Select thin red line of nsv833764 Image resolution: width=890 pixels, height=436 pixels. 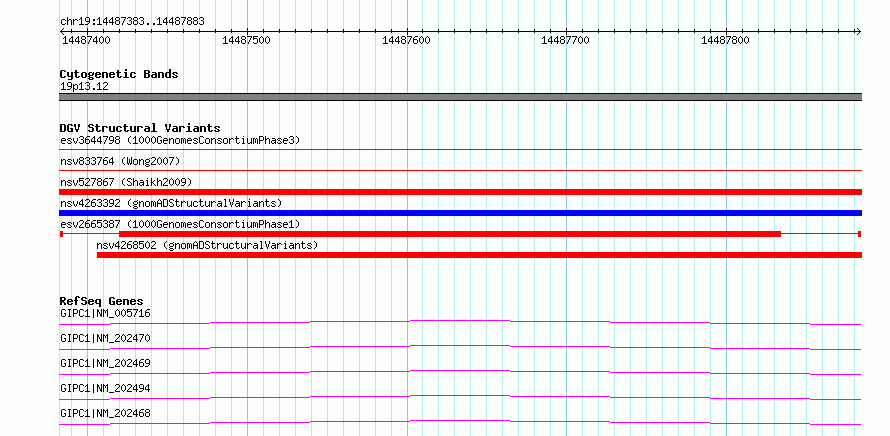click(460, 170)
